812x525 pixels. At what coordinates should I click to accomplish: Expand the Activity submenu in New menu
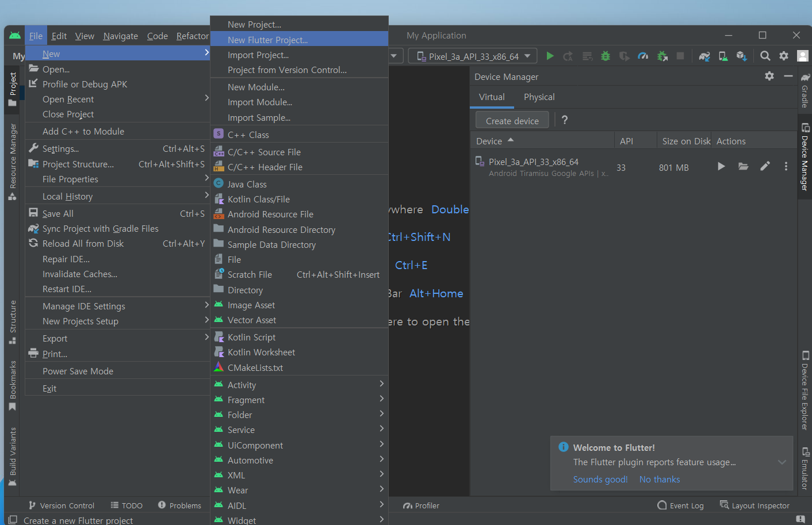300,385
